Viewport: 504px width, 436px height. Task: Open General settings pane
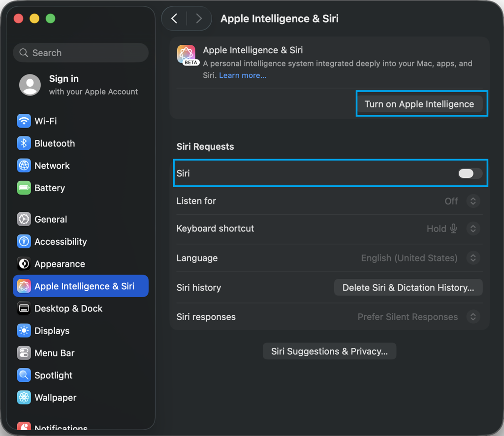pyautogui.click(x=81, y=219)
